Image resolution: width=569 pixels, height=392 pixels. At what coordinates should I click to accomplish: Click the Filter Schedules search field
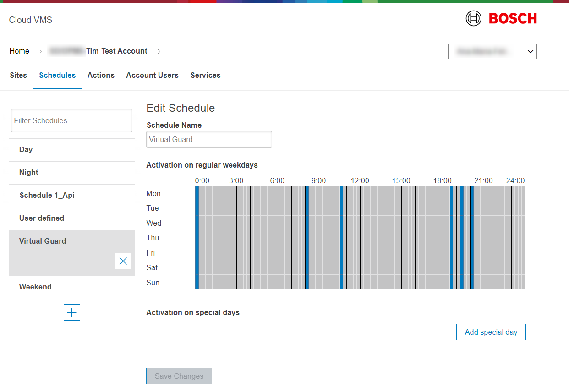point(71,121)
